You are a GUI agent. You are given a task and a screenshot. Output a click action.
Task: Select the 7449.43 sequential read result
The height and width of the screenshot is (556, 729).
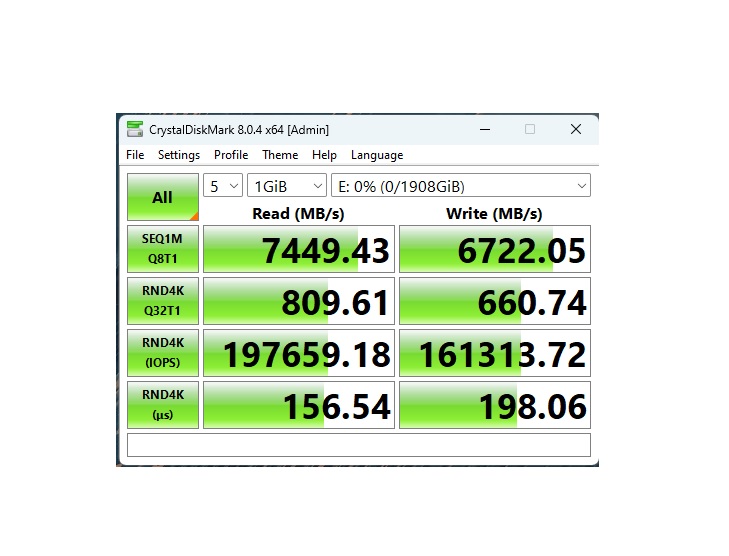click(299, 249)
